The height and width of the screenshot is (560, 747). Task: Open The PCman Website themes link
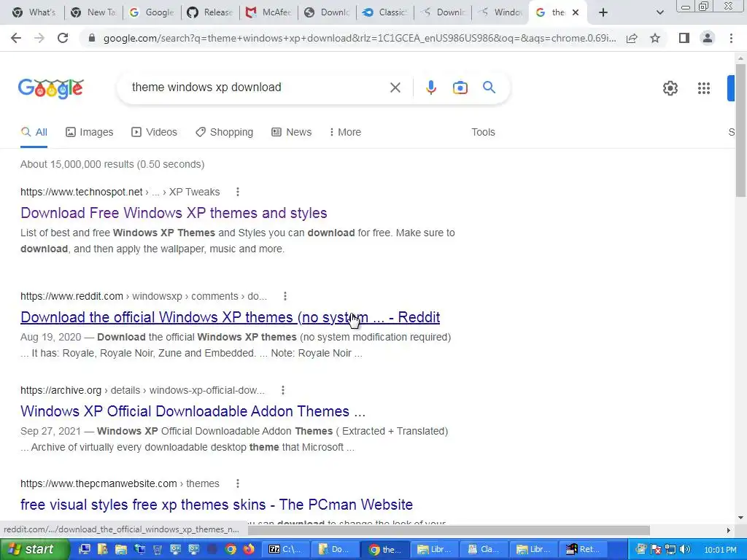click(217, 505)
